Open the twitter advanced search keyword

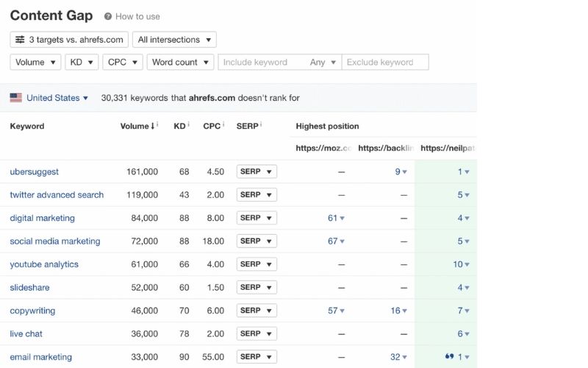[57, 195]
